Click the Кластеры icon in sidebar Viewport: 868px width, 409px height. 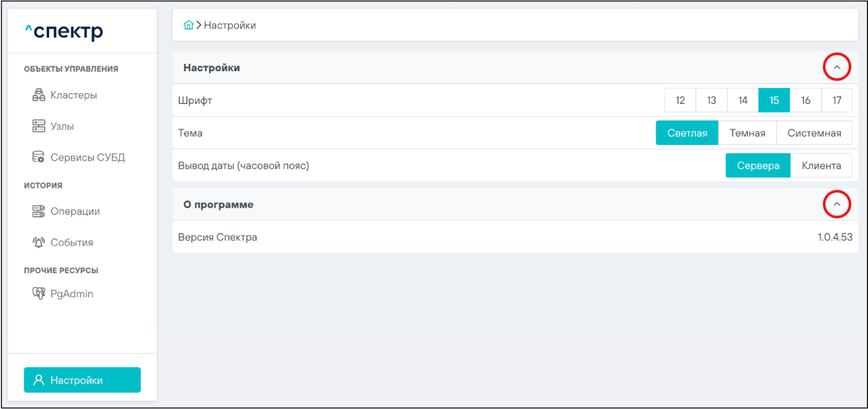(39, 95)
